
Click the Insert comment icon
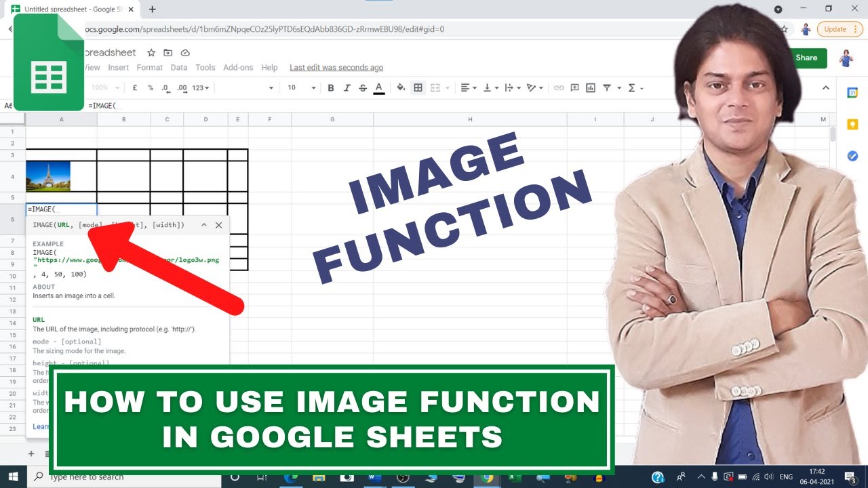click(574, 88)
